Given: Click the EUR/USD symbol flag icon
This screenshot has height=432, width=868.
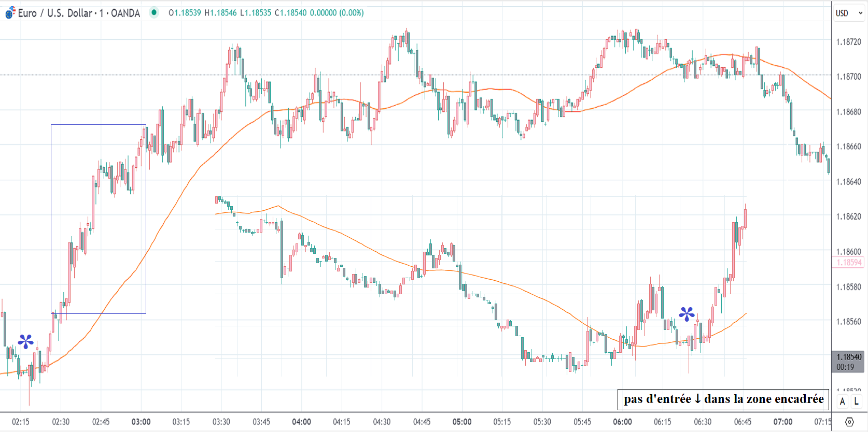Looking at the screenshot, I should pos(10,13).
